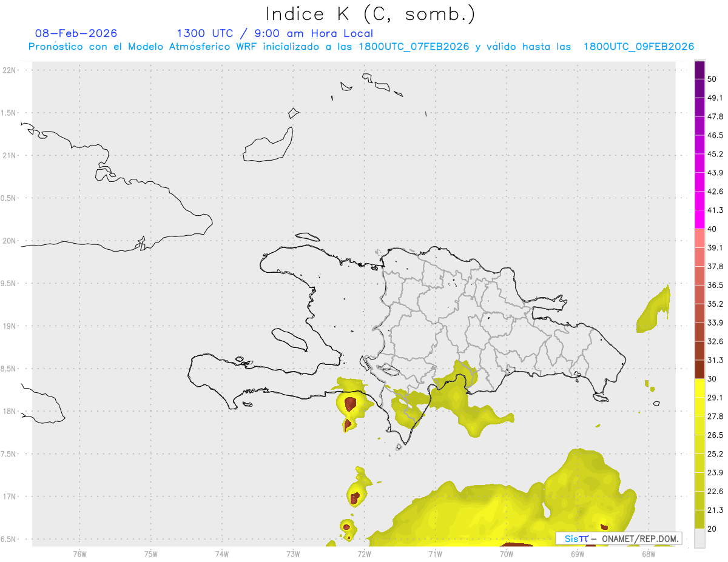Click the colorbar value "43.9"

click(715, 173)
